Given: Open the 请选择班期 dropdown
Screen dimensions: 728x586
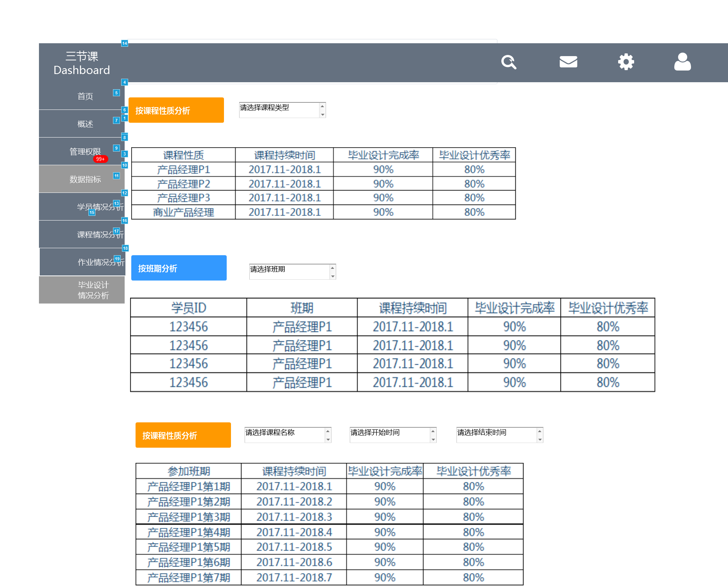Looking at the screenshot, I should (293, 272).
